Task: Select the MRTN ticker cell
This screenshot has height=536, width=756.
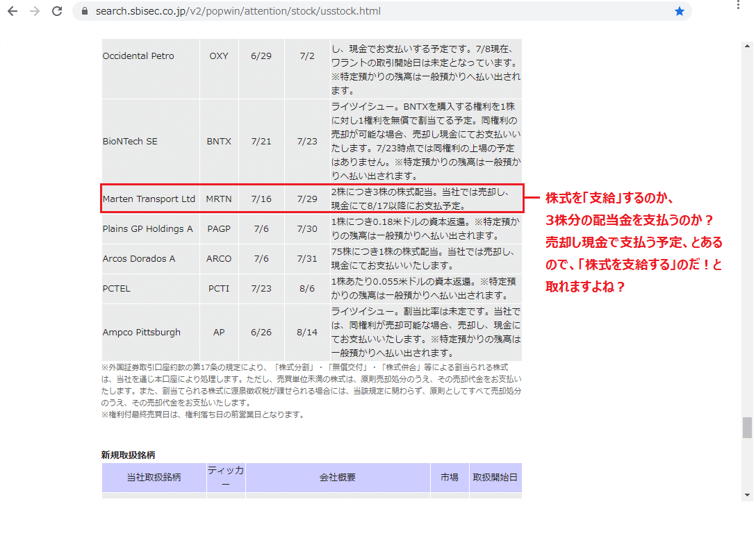Action: tap(219, 199)
